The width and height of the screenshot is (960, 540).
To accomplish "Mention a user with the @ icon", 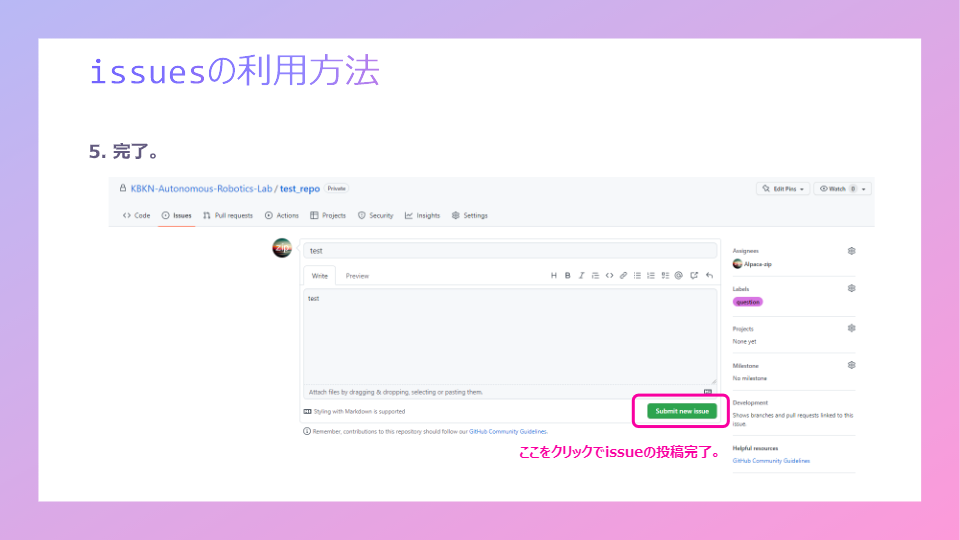I will pyautogui.click(x=678, y=276).
